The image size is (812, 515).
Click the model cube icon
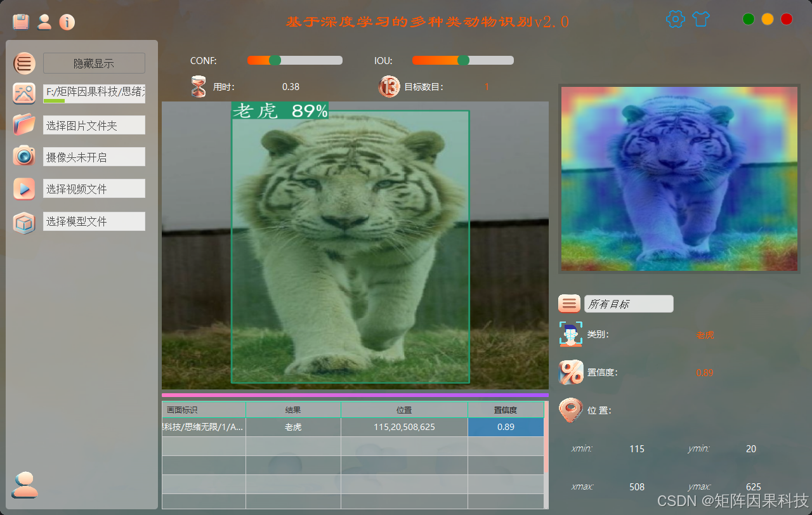(x=24, y=223)
